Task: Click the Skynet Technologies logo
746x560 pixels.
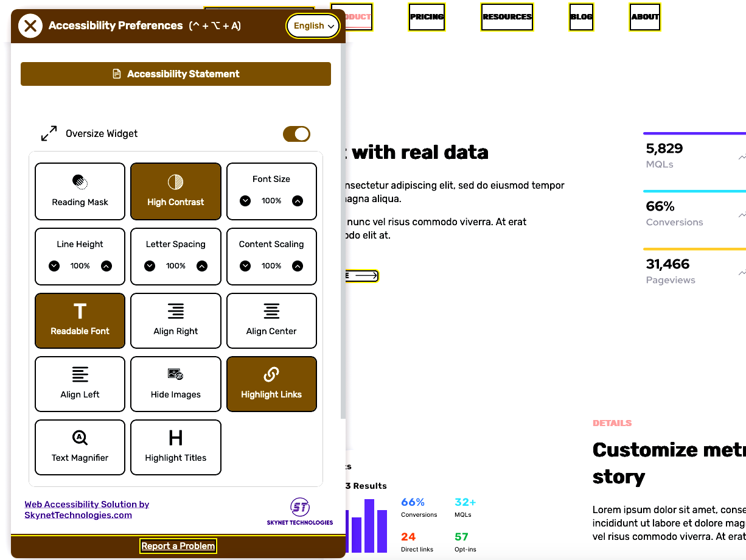Action: click(299, 511)
